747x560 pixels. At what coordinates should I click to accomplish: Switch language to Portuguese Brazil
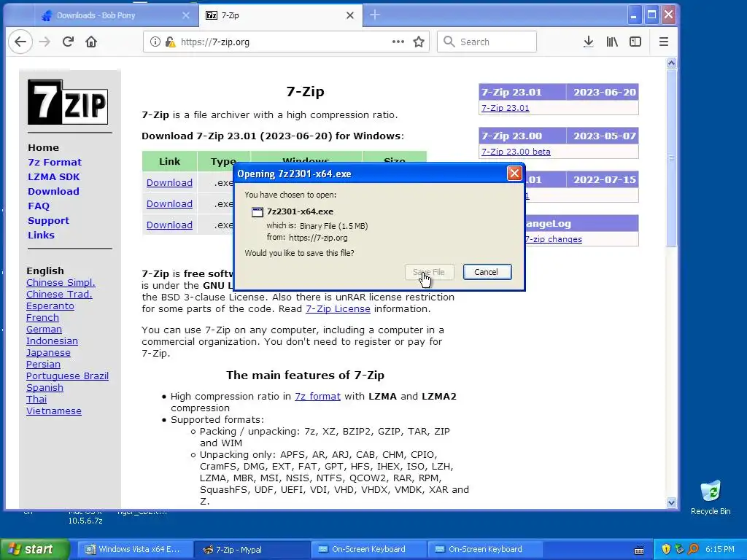pyautogui.click(x=67, y=376)
